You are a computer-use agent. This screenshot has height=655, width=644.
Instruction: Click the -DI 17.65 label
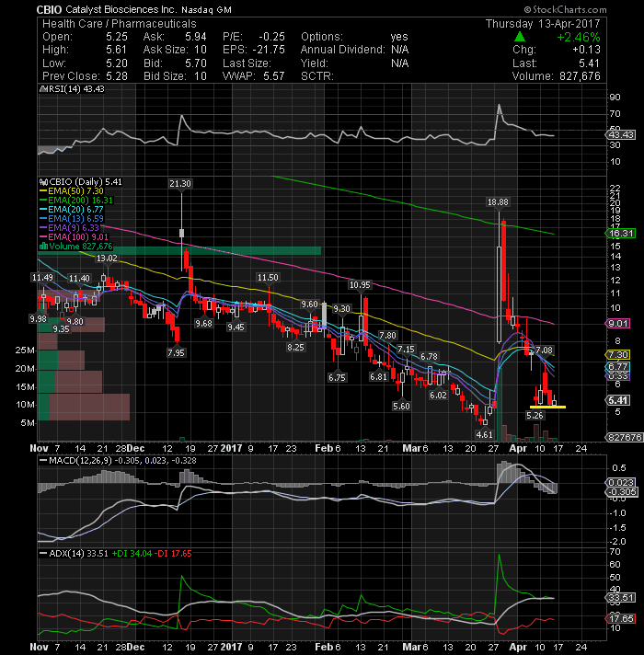click(x=173, y=554)
